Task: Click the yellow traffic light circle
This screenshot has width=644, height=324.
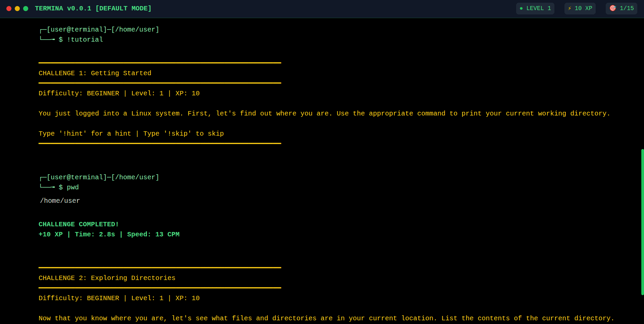Action: coord(17,9)
